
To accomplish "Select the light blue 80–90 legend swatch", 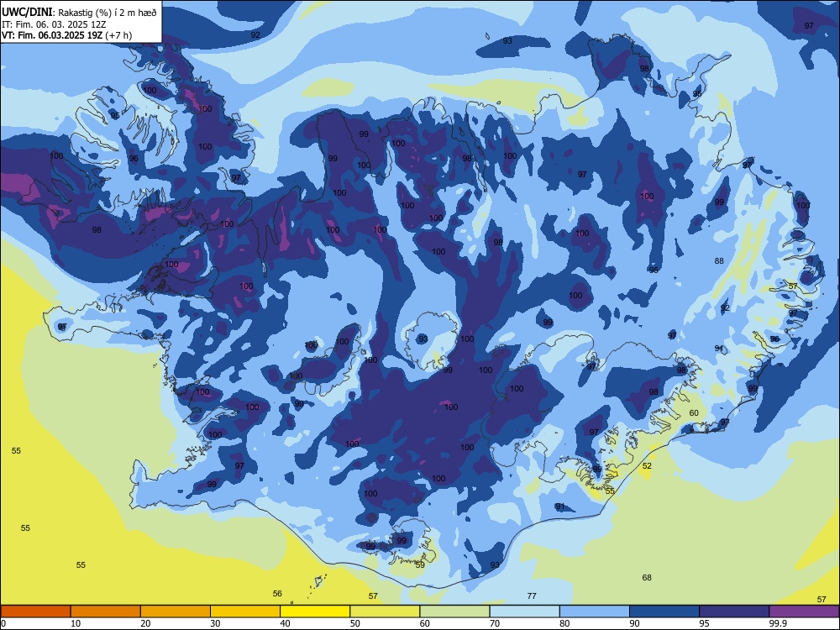I will tap(595, 612).
